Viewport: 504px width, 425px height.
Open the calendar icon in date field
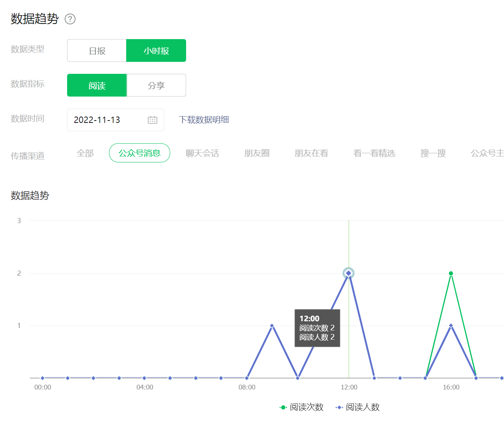153,120
